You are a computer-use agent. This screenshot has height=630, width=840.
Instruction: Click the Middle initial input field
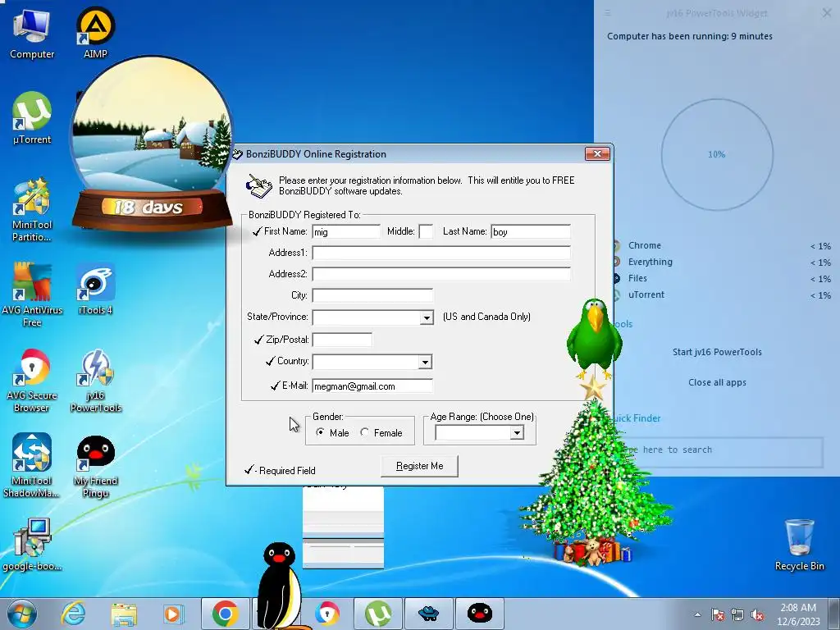[426, 231]
